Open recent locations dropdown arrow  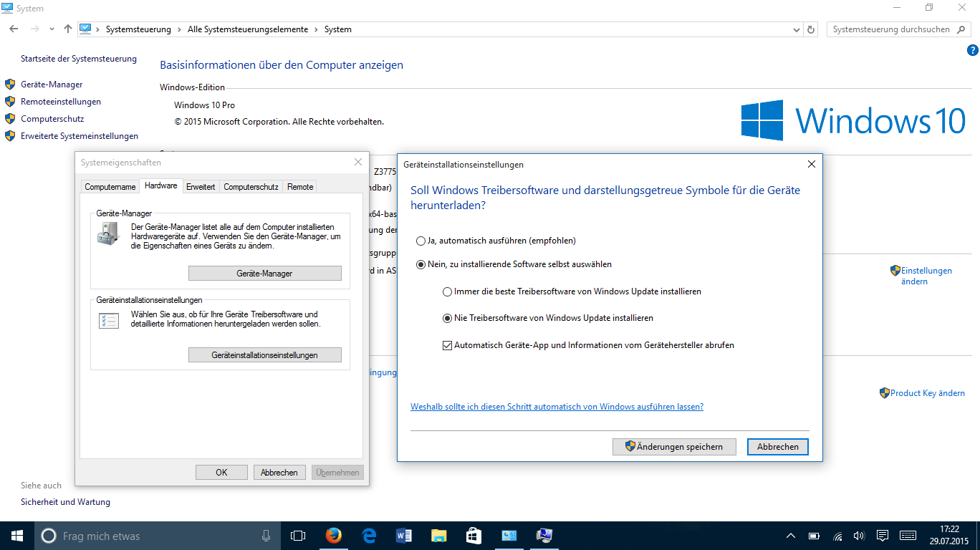tap(52, 29)
